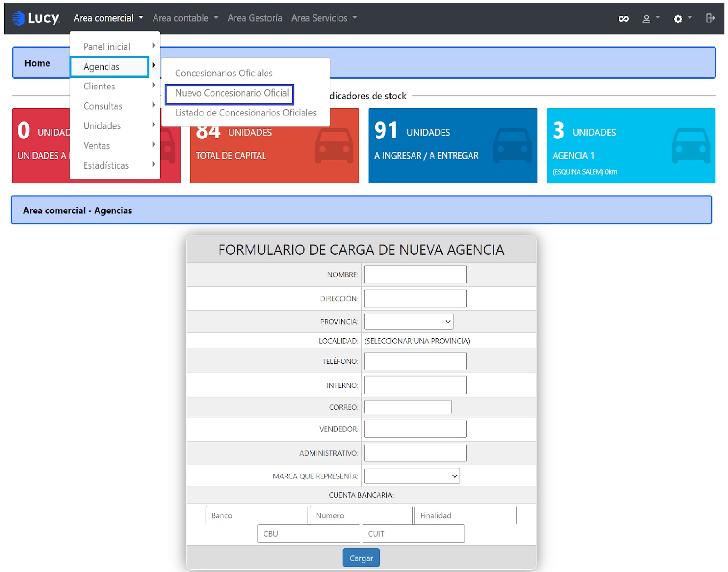Click Home breadcrumb link
728x572 pixels.
pos(37,63)
